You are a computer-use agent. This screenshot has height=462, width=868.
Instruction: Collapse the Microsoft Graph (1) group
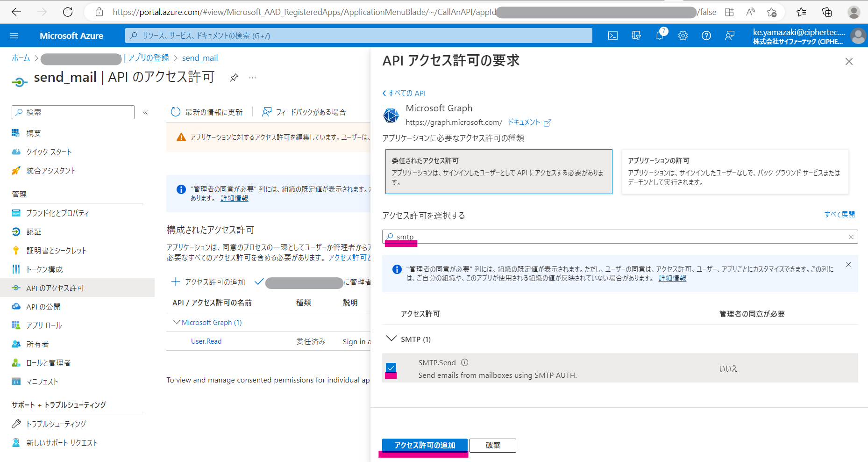177,322
